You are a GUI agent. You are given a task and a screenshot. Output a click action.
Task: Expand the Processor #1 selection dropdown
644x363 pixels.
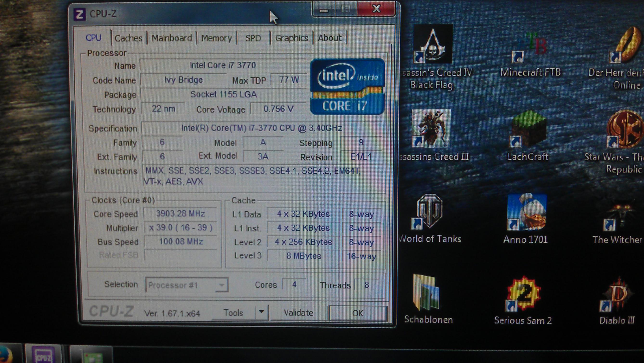(221, 285)
